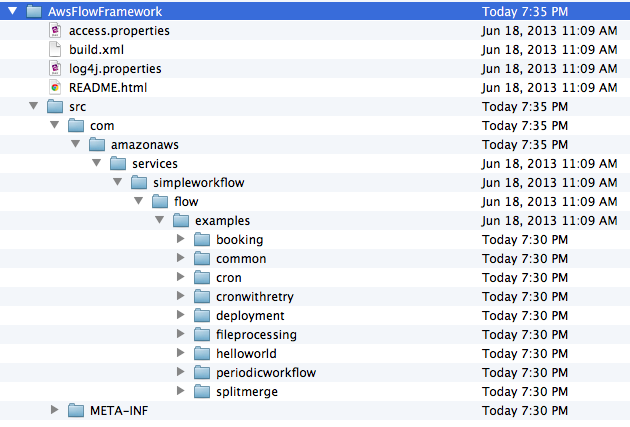Expand the booking folder
The width and height of the screenshot is (630, 427).
coord(181,239)
